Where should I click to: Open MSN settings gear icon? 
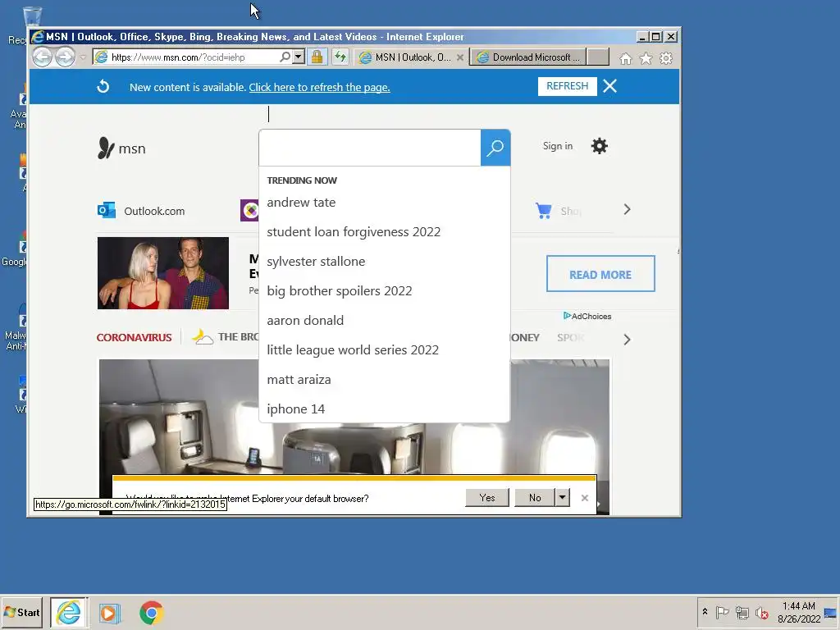coord(599,146)
